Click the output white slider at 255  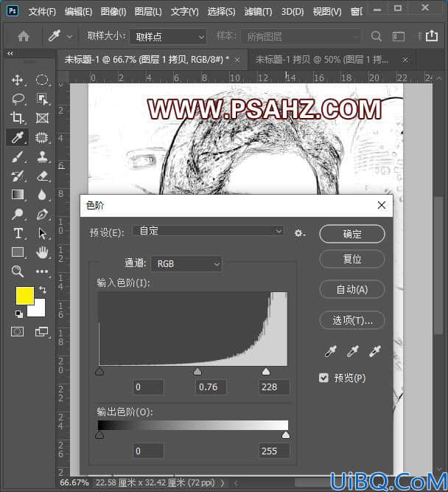pos(286,435)
